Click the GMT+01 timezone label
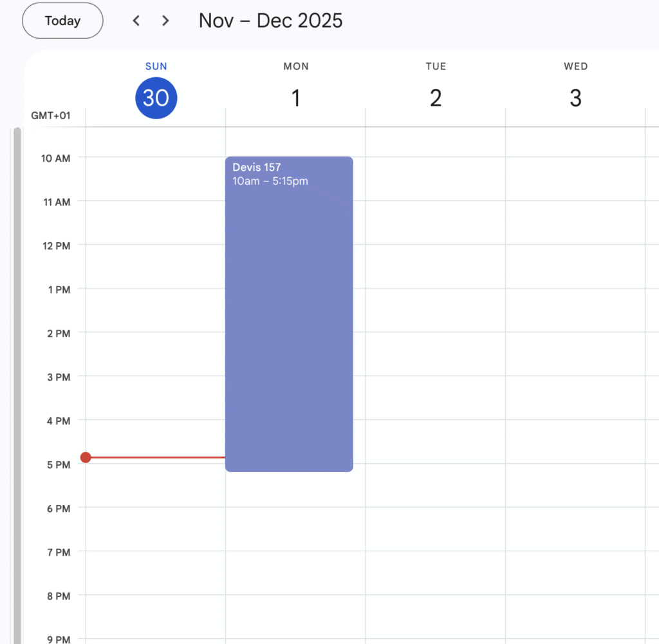The image size is (659, 644). point(51,116)
